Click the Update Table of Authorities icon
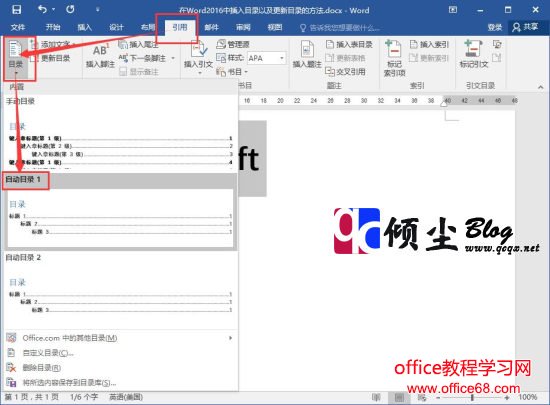This screenshot has height=405, width=550. point(497,58)
